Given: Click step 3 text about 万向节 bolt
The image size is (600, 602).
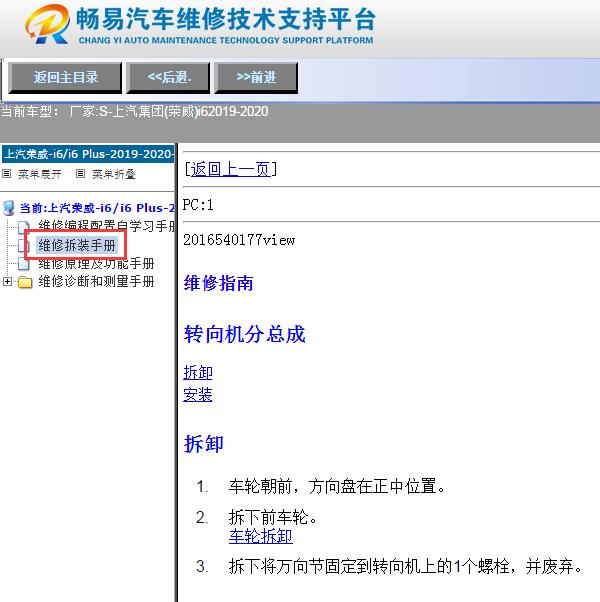Looking at the screenshot, I should coord(406,566).
